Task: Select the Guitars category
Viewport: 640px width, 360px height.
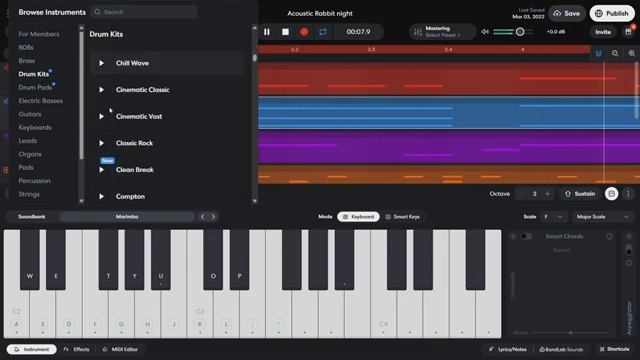Action: 30,114
